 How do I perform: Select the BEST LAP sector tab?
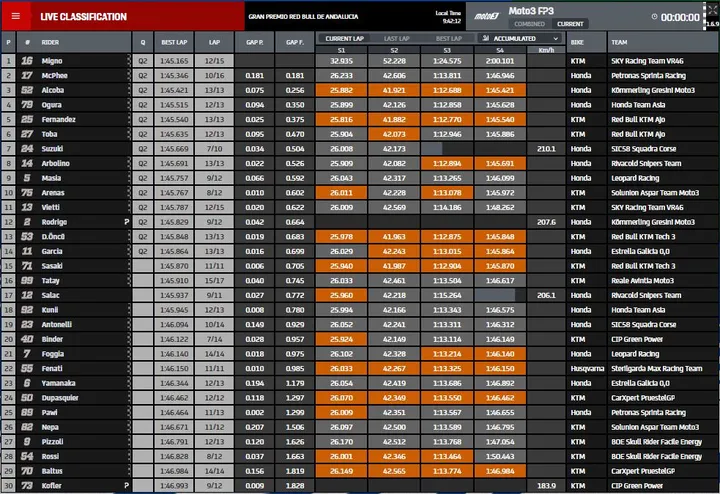(x=449, y=39)
